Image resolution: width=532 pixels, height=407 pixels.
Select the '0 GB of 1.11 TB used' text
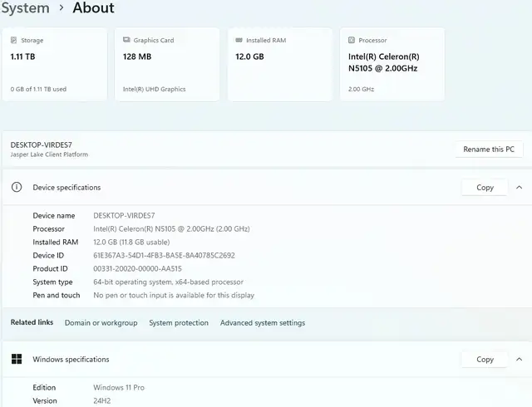(x=39, y=89)
